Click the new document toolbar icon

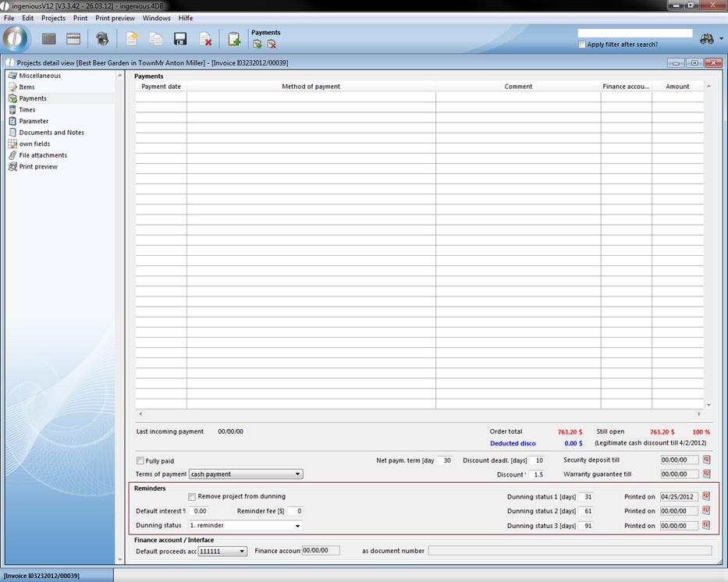coord(131,39)
